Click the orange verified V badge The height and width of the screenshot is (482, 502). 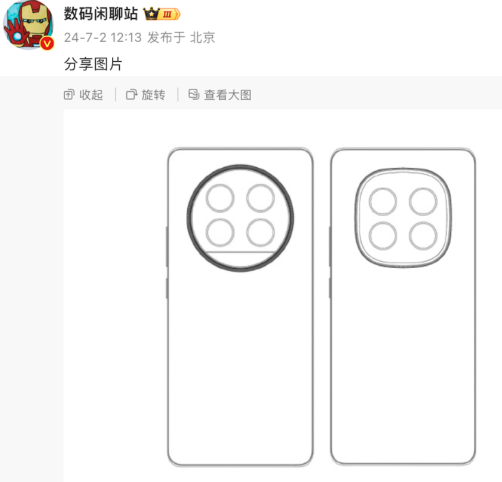tap(47, 44)
